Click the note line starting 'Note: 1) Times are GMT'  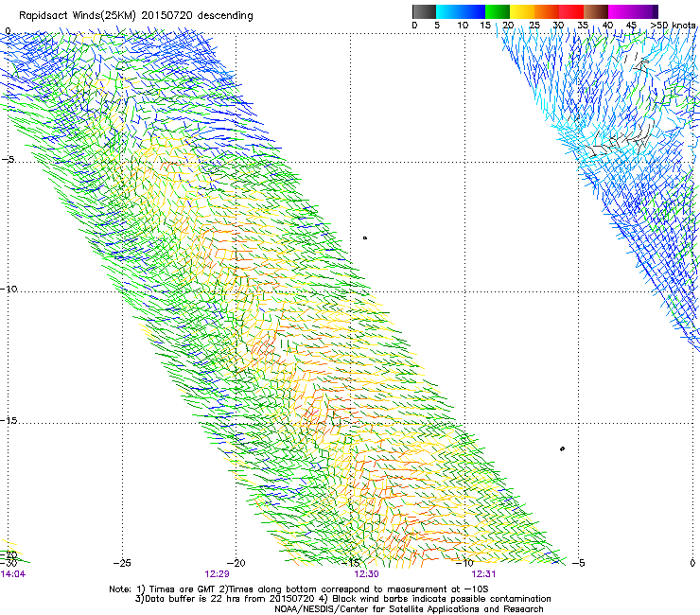[299, 589]
